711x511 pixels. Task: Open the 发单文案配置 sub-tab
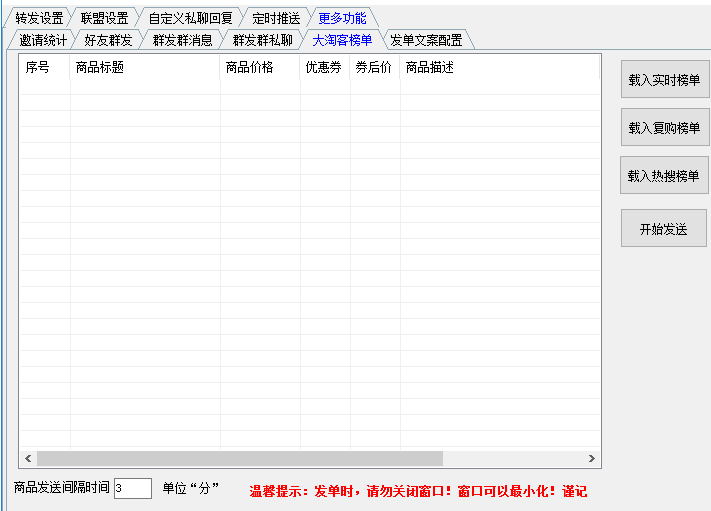pos(426,40)
